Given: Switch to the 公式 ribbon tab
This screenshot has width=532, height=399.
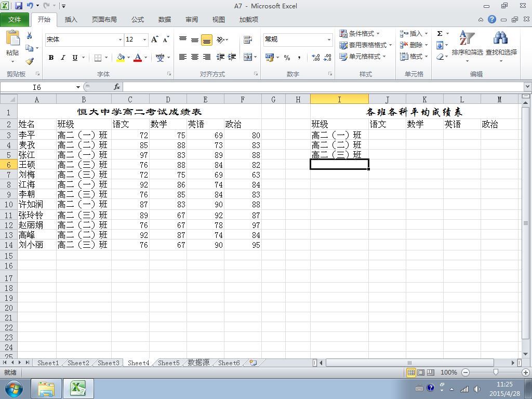Looking at the screenshot, I should (x=137, y=20).
